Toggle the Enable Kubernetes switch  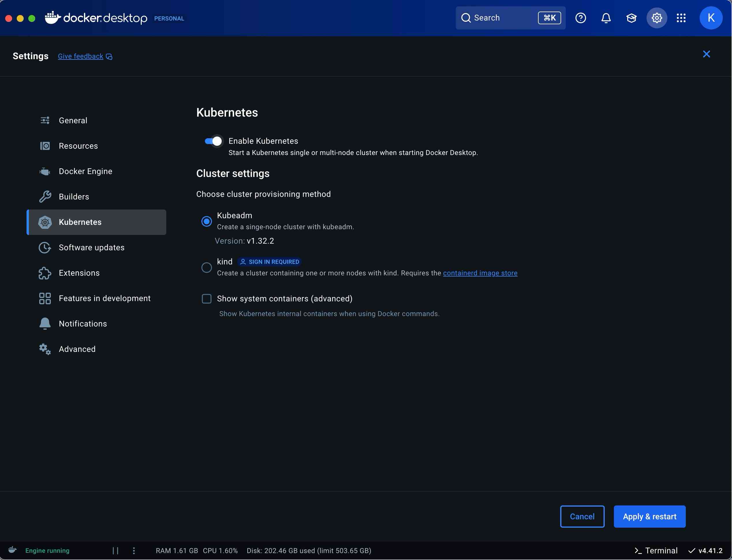click(213, 141)
